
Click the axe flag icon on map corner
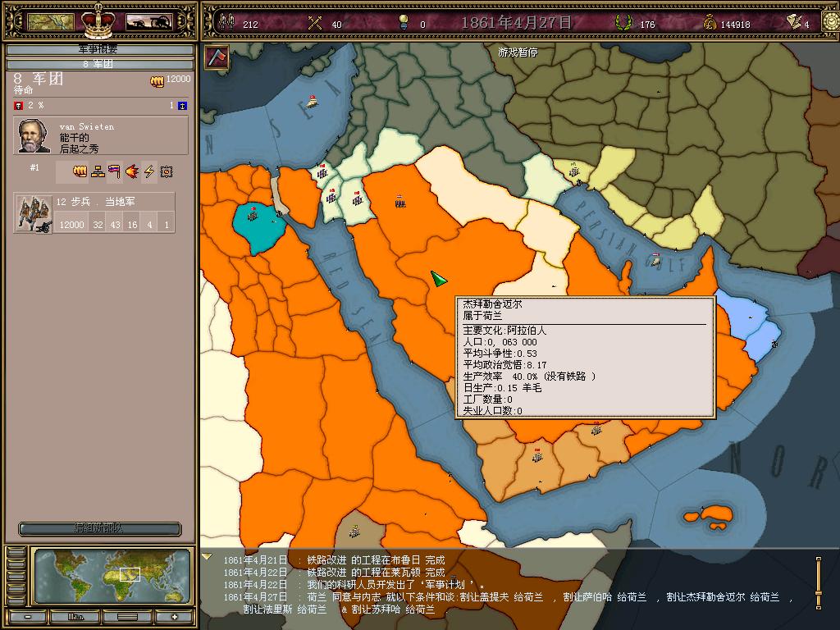click(x=217, y=57)
